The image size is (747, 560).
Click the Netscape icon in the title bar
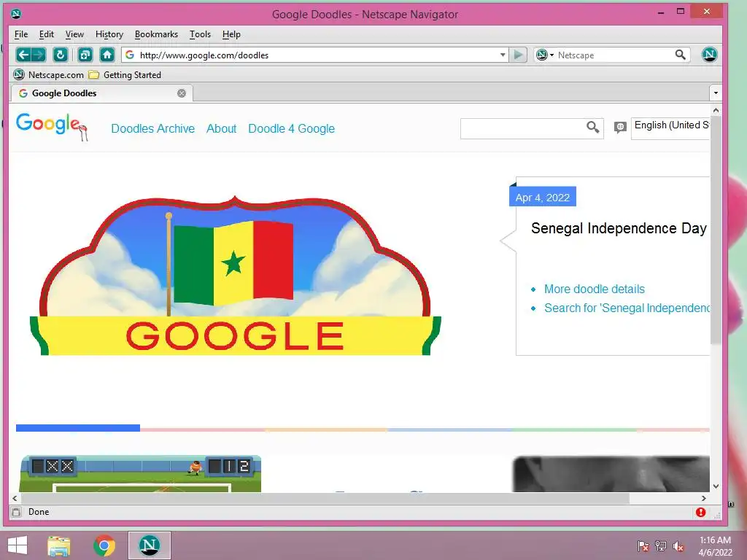point(16,13)
